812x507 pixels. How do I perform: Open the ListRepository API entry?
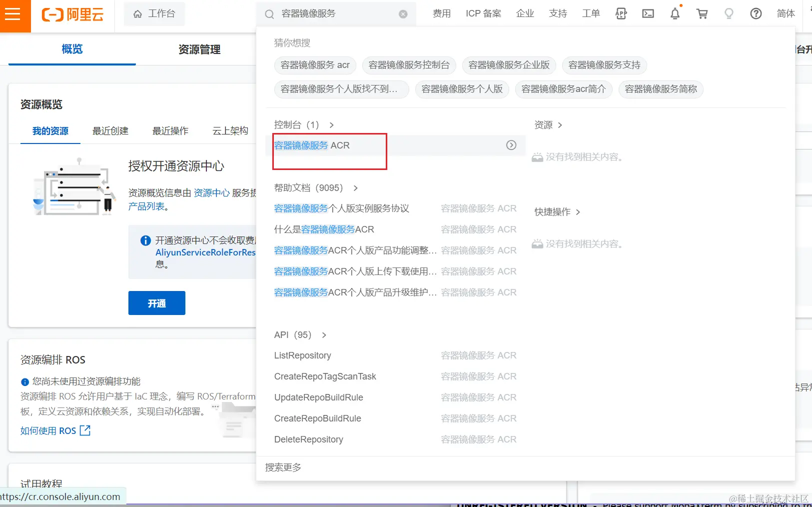coord(302,355)
